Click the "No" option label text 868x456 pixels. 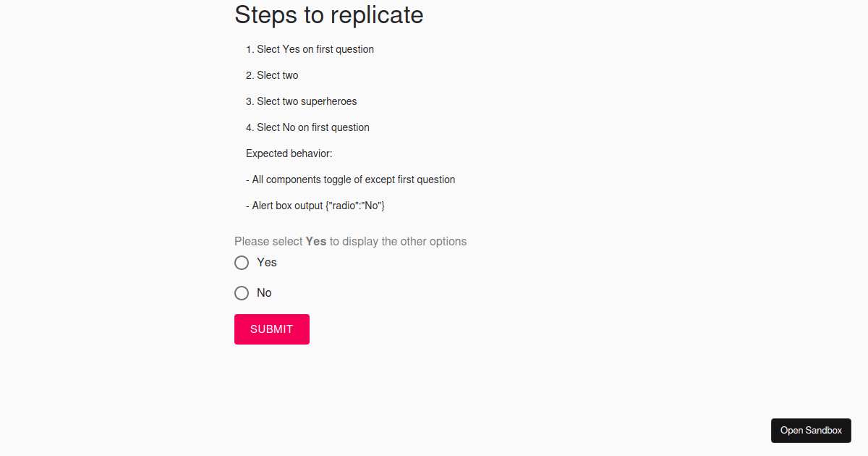click(x=264, y=293)
